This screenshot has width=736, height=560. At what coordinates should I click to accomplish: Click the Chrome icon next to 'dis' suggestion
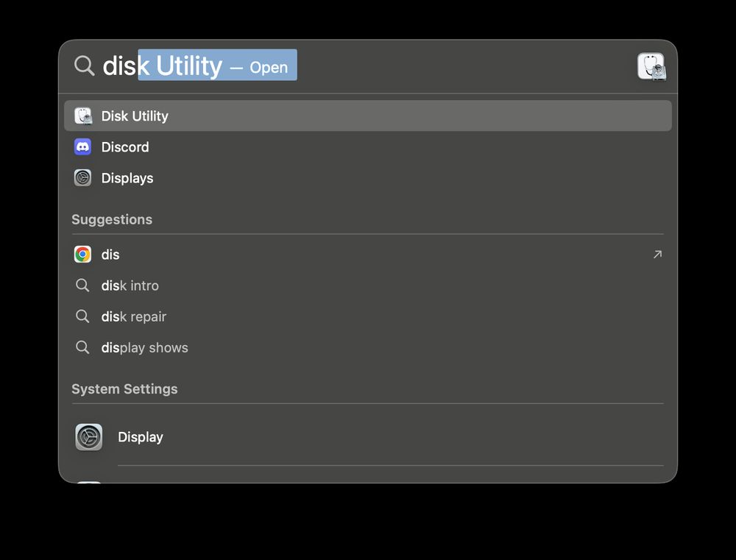[x=82, y=254]
